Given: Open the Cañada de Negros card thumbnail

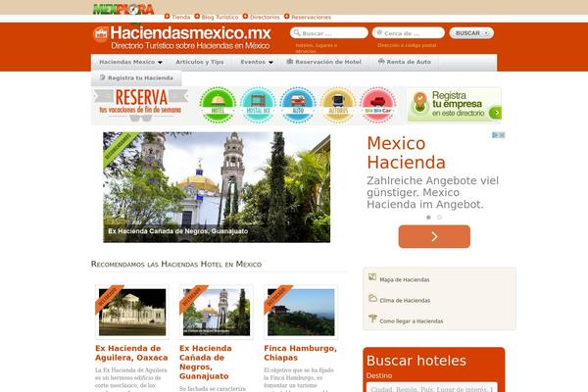Looking at the screenshot, I should 217,312.
